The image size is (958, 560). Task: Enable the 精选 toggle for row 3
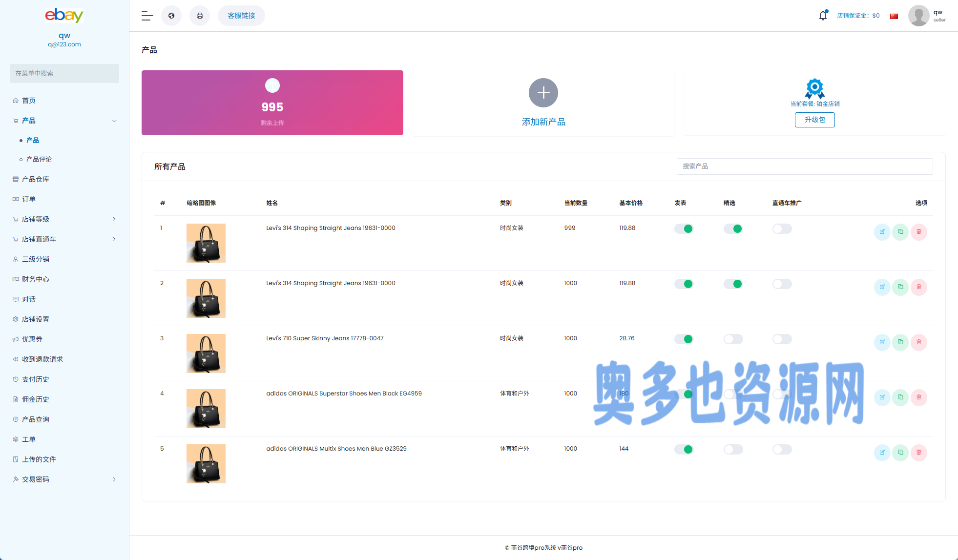coord(733,339)
